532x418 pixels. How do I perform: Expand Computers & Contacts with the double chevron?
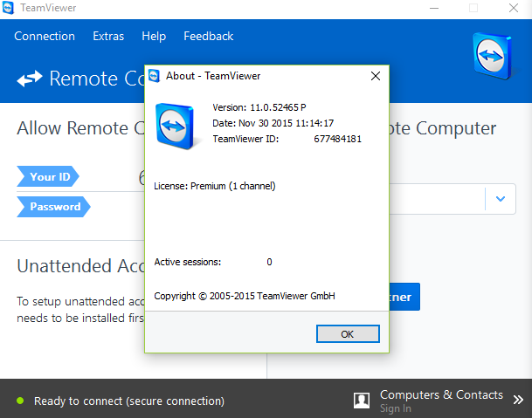(518, 400)
